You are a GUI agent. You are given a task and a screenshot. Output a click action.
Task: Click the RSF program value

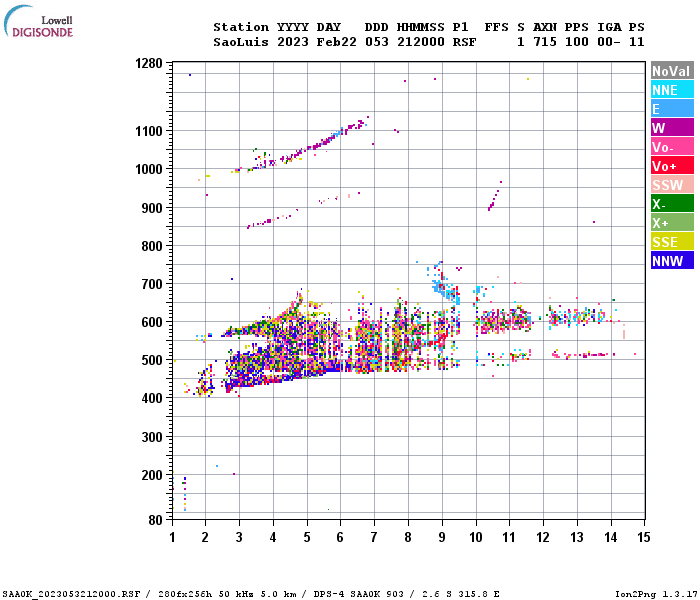pyautogui.click(x=464, y=42)
